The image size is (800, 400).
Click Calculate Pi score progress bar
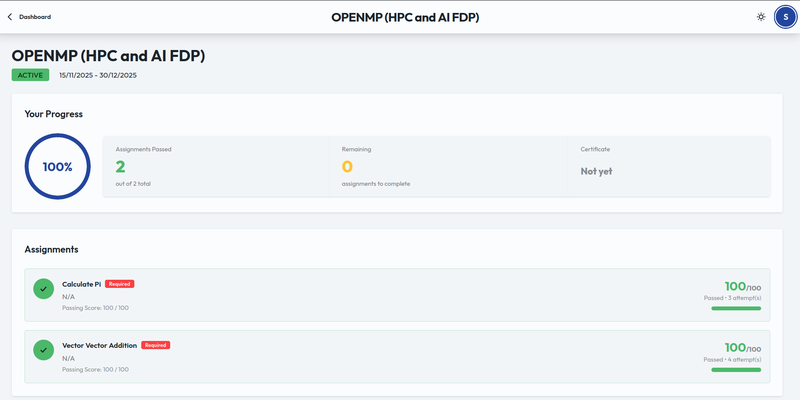tap(735, 309)
